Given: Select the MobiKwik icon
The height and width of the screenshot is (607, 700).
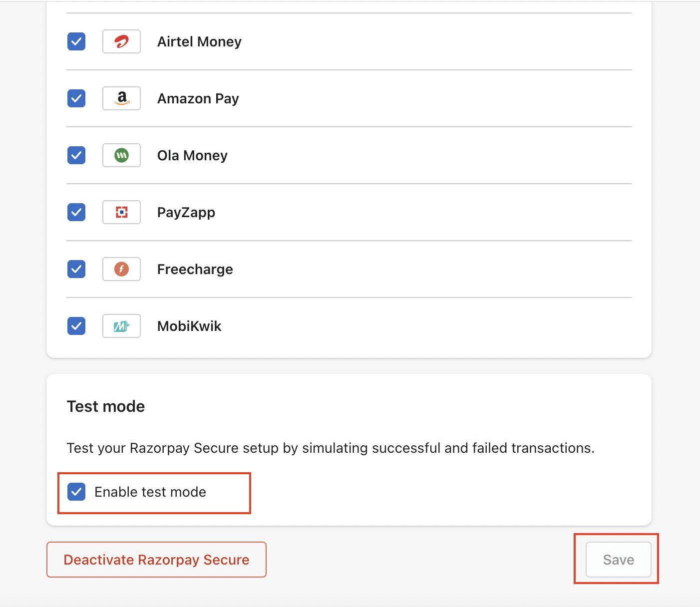Looking at the screenshot, I should click(x=121, y=326).
